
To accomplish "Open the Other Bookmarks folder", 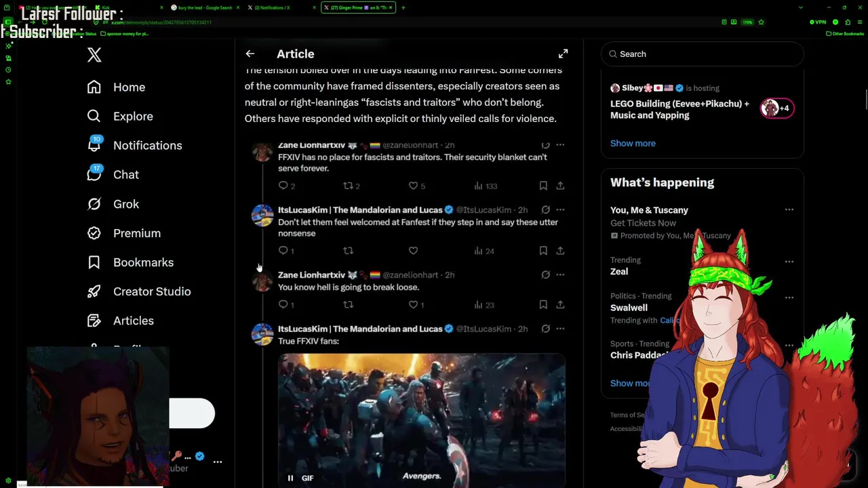I will click(x=845, y=34).
